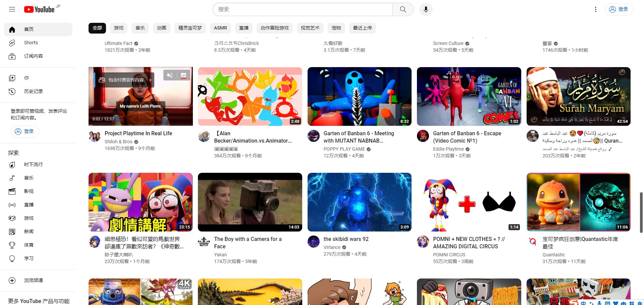
Task: Open the Yakan channel link
Action: (220, 255)
